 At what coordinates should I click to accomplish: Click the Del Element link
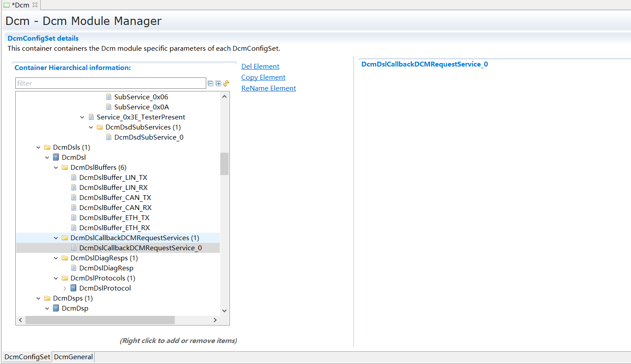(x=260, y=66)
